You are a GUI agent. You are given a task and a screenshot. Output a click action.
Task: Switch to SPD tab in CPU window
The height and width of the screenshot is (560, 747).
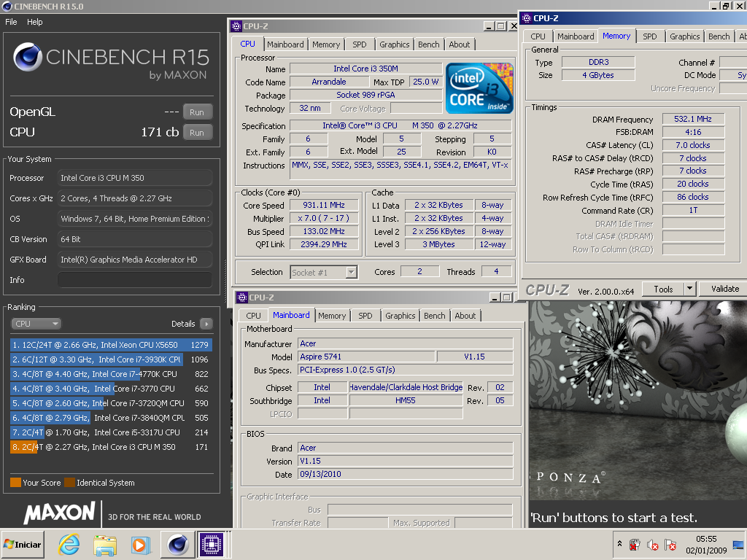(360, 44)
